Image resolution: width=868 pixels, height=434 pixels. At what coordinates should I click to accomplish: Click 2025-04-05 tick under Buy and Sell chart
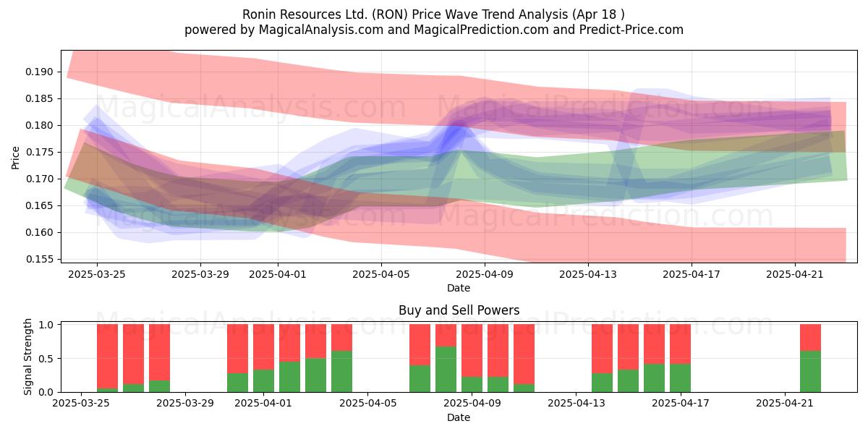pos(368,404)
